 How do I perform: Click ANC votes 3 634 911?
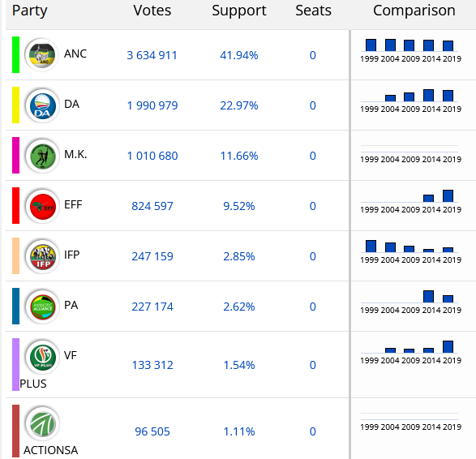click(152, 55)
